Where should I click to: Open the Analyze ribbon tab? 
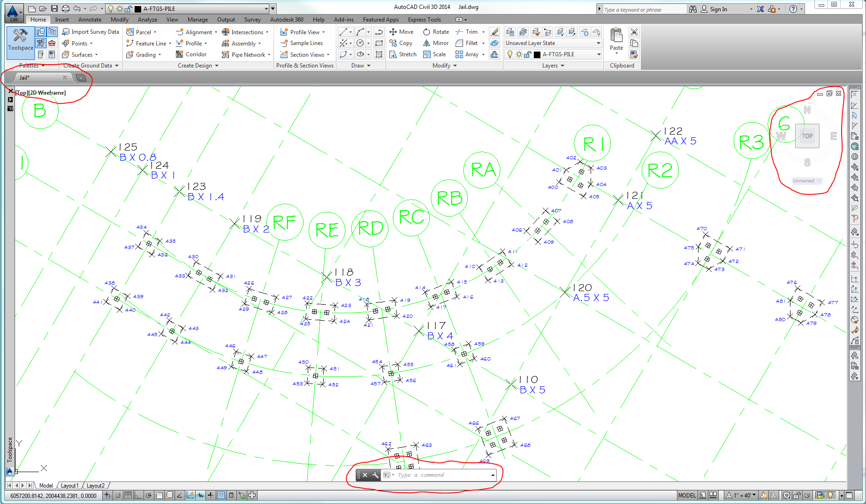[147, 20]
